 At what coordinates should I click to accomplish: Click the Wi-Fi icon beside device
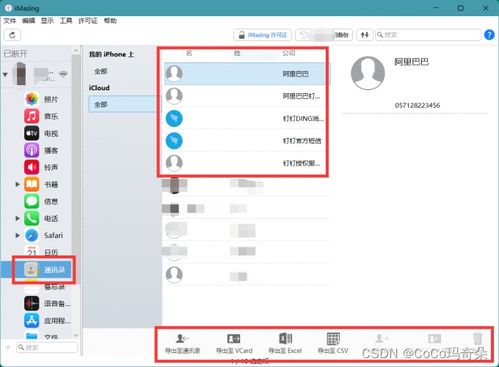[x=63, y=74]
